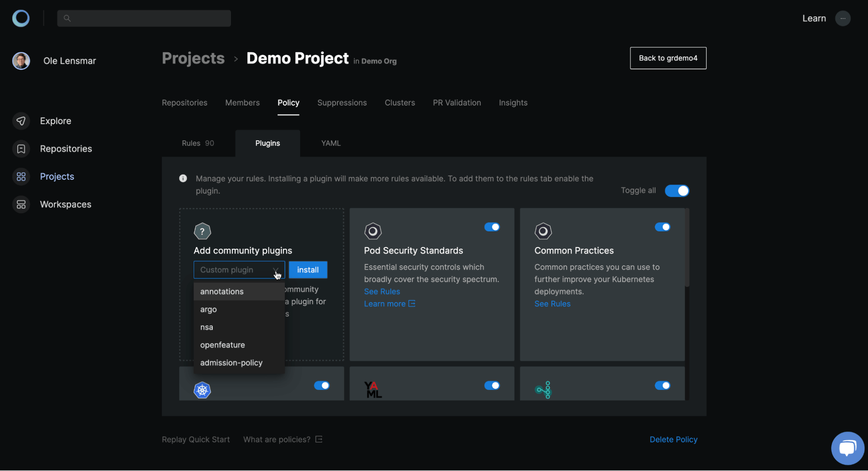Screen dimensions: 868x471
Task: Open the Suppressions tab
Action: click(x=342, y=103)
